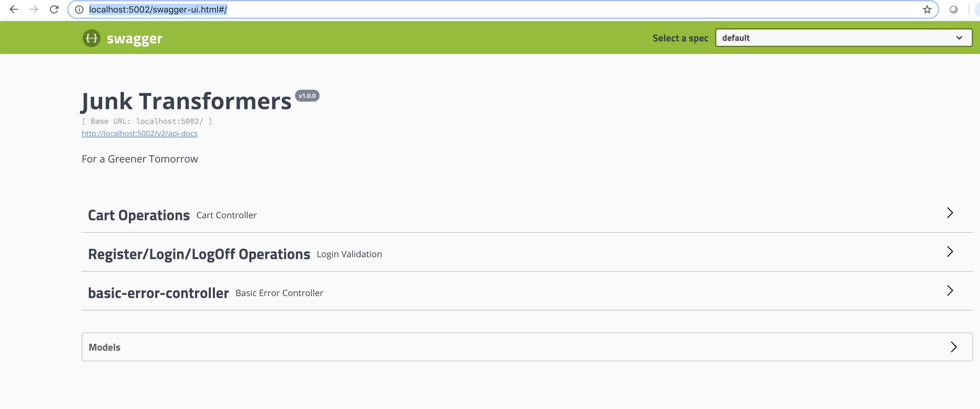Click the browser forward arrow
This screenshot has height=409, width=980.
(x=34, y=9)
